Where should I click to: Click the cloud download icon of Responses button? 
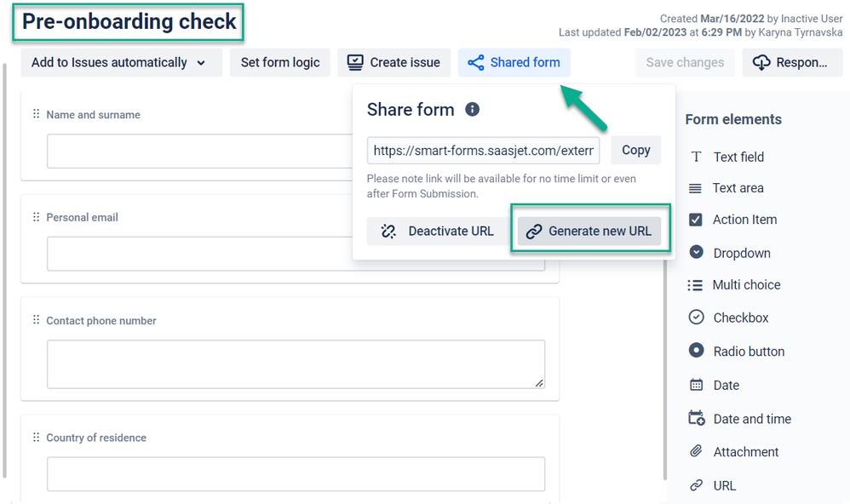click(761, 63)
